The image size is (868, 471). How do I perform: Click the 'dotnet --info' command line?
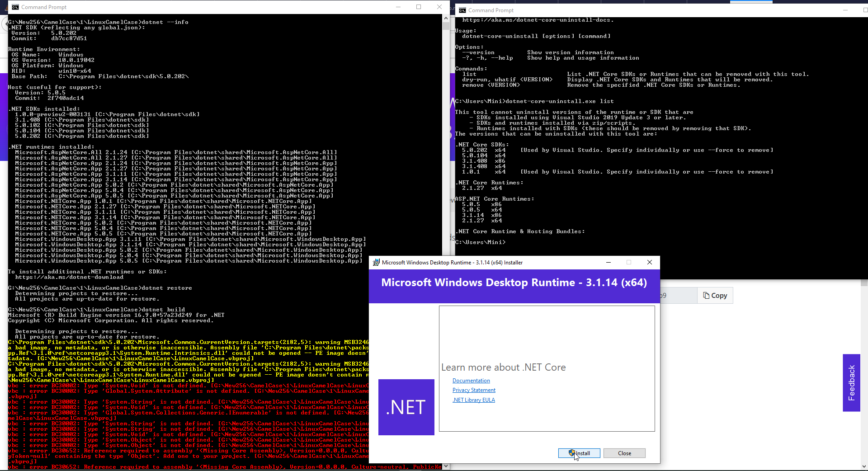tap(98, 22)
